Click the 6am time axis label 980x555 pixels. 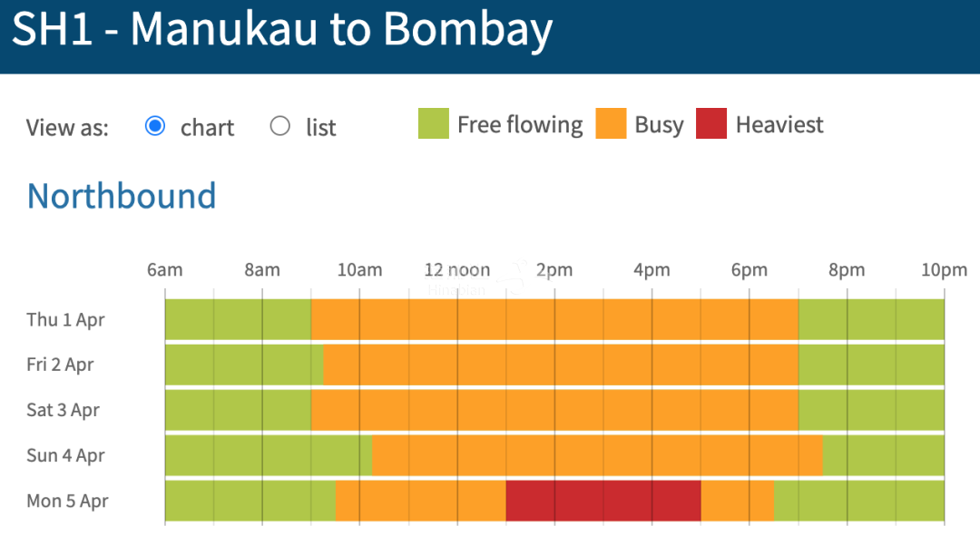point(165,270)
